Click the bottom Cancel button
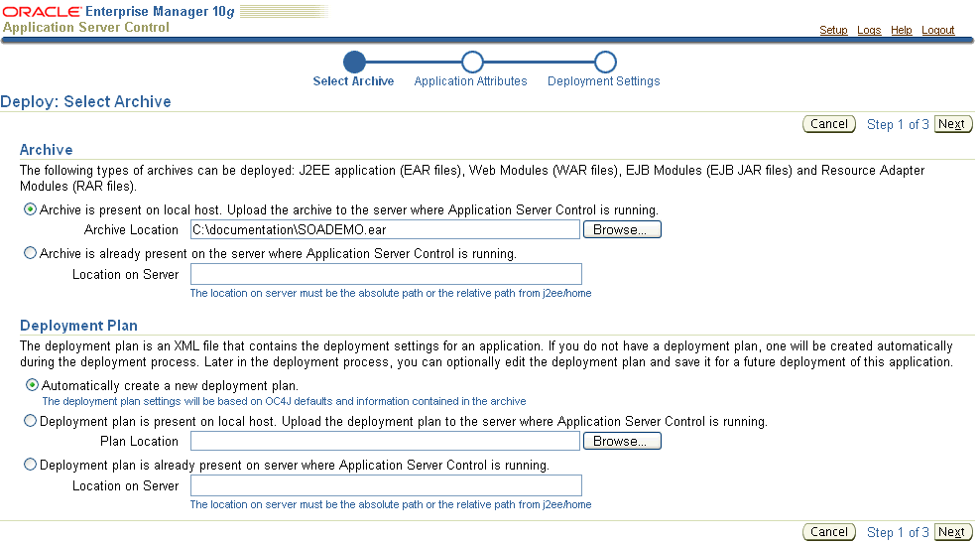The image size is (980, 544). [829, 531]
